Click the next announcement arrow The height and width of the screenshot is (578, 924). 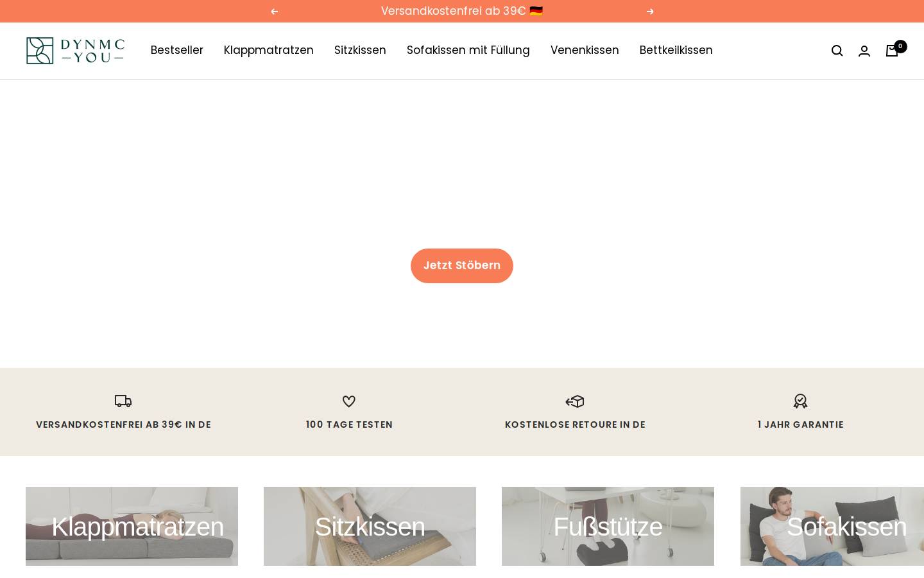click(x=650, y=12)
